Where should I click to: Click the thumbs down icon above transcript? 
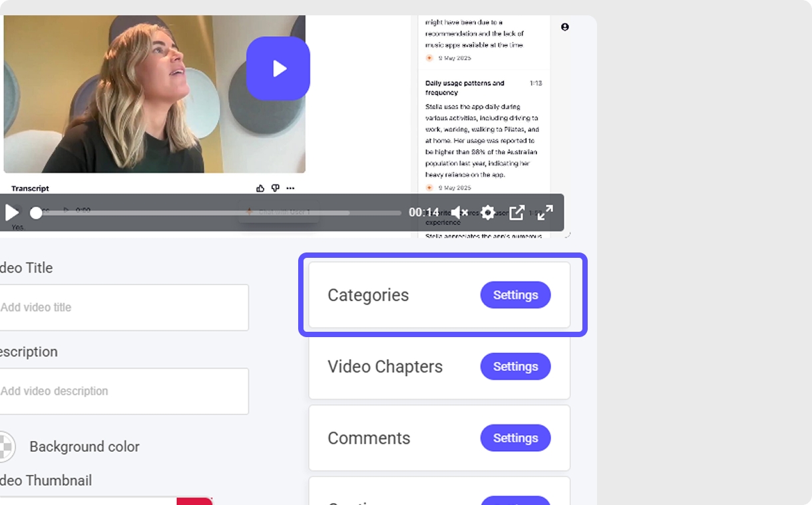point(275,189)
